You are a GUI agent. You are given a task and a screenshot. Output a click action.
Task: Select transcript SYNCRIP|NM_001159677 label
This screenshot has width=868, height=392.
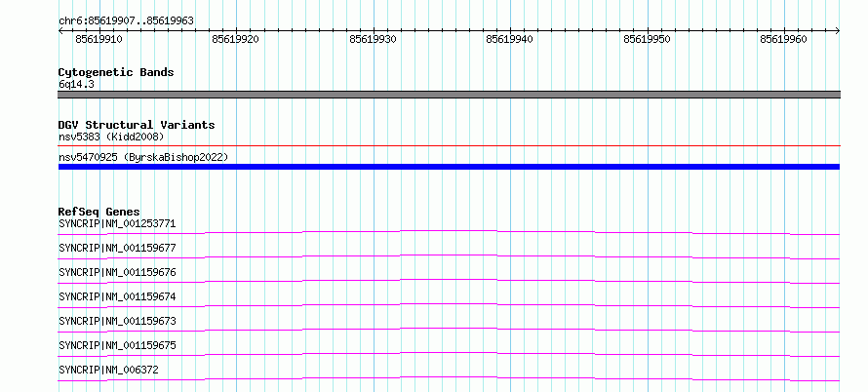tap(117, 248)
